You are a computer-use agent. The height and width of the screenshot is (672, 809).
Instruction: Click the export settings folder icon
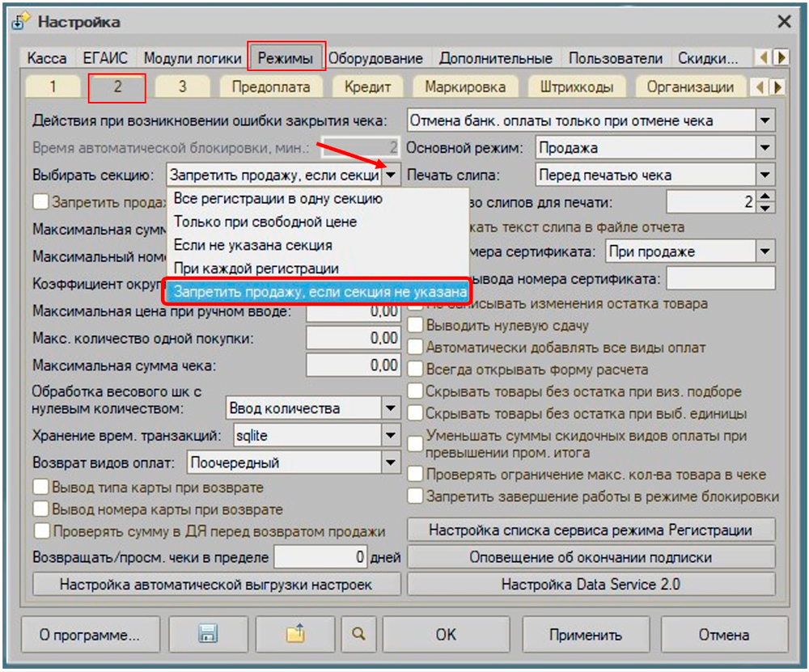295,635
